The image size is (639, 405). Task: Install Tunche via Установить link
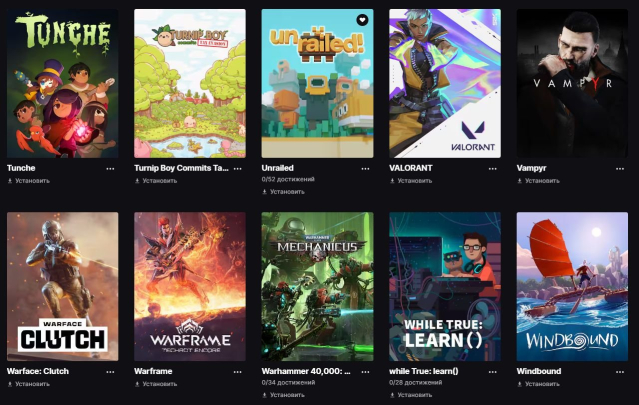29,181
